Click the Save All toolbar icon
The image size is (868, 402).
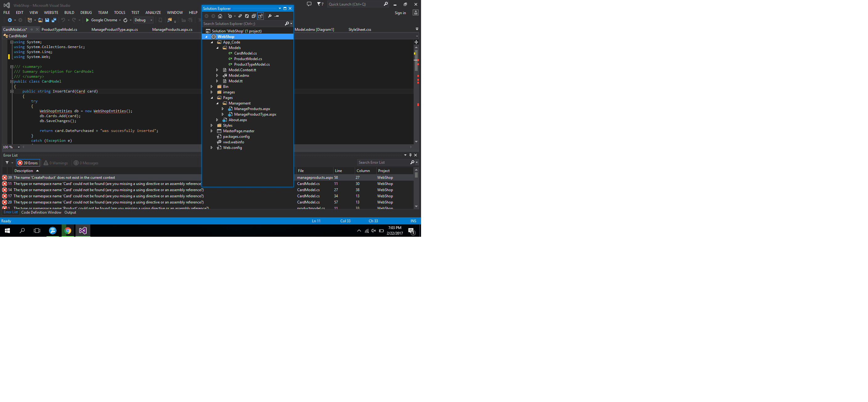[x=54, y=20]
